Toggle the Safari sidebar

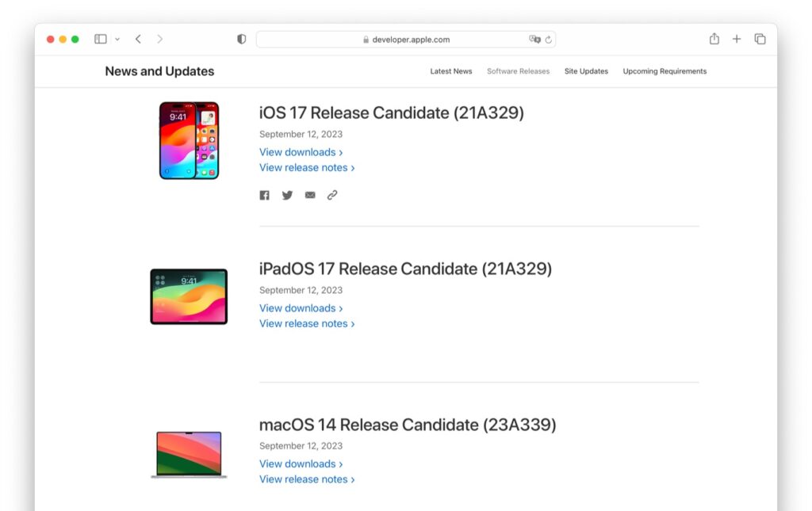click(101, 39)
